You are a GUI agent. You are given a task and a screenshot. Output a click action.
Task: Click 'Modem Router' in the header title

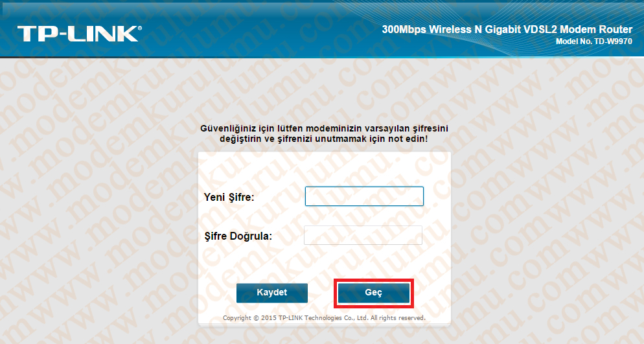pos(596,30)
